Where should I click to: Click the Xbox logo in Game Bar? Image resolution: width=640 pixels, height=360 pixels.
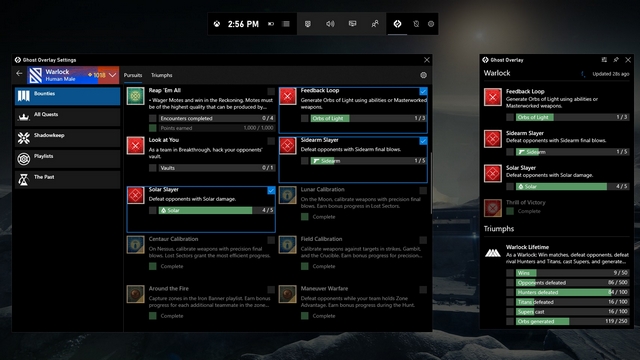pyautogui.click(x=217, y=24)
